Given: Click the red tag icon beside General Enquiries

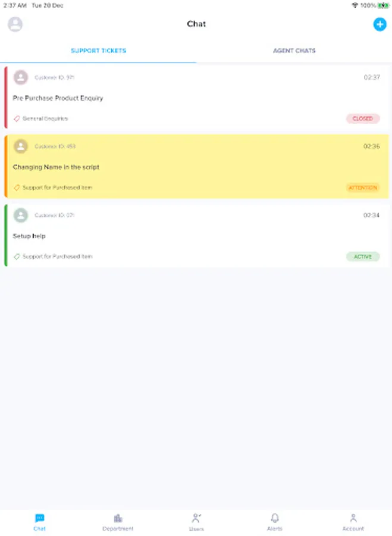Looking at the screenshot, I should (x=17, y=119).
